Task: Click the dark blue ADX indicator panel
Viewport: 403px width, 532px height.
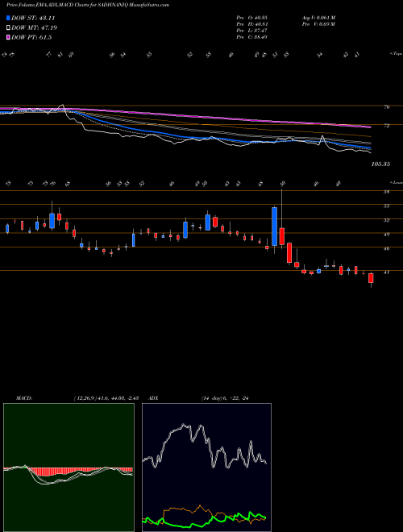Action: [x=206, y=468]
